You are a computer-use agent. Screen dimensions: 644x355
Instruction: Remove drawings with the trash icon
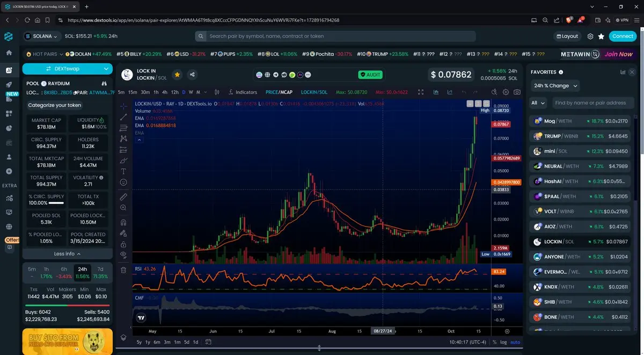pos(123,270)
